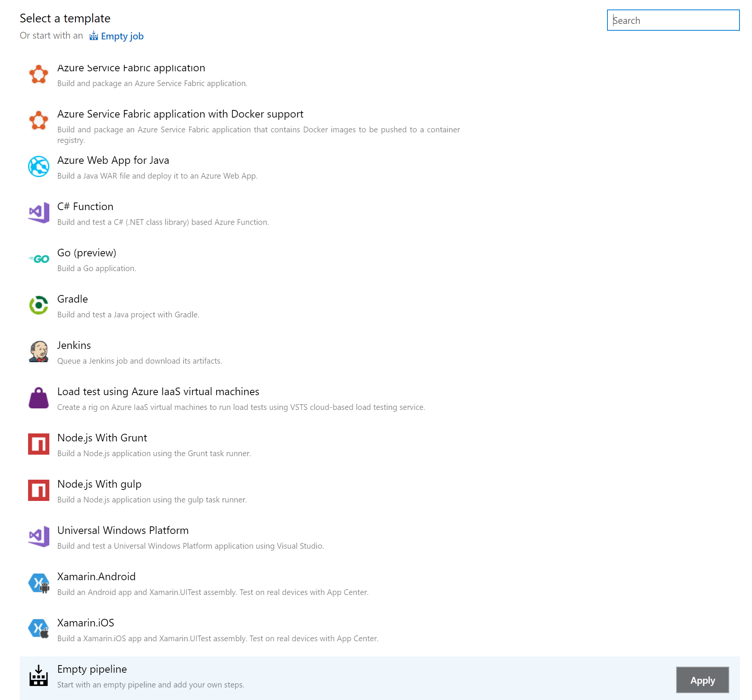Click the Azure Service Fabric application icon
The height and width of the screenshot is (700, 752).
[39, 74]
